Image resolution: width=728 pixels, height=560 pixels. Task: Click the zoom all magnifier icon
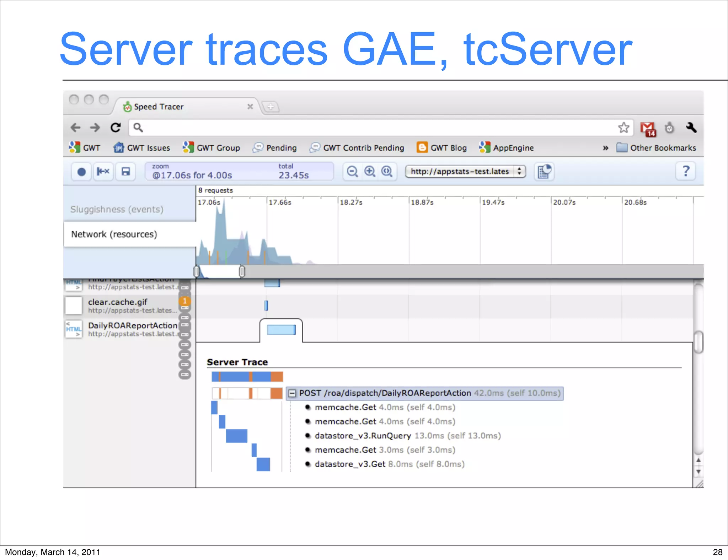pos(387,172)
